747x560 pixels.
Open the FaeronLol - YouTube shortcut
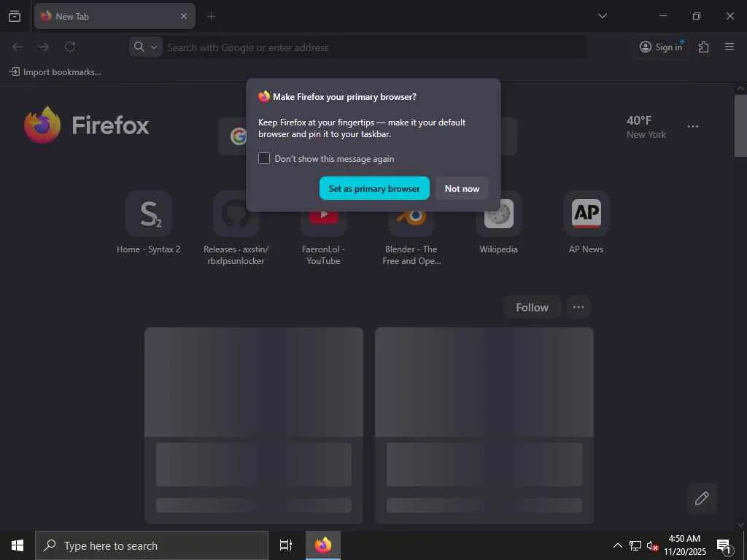click(x=323, y=228)
